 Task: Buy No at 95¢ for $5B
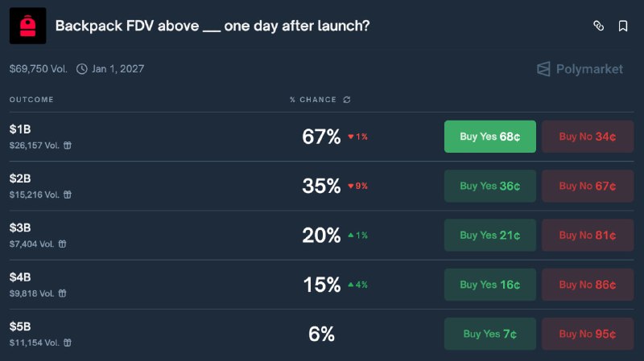[x=587, y=334]
